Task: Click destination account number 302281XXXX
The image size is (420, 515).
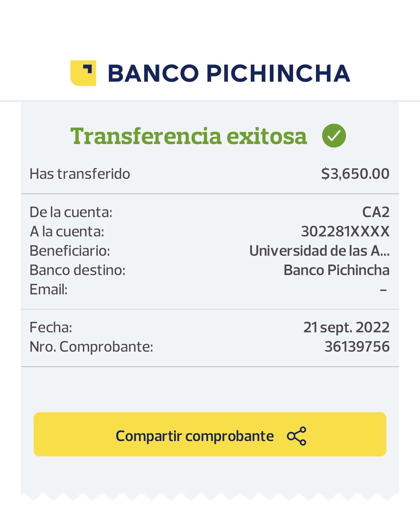Action: point(345,231)
